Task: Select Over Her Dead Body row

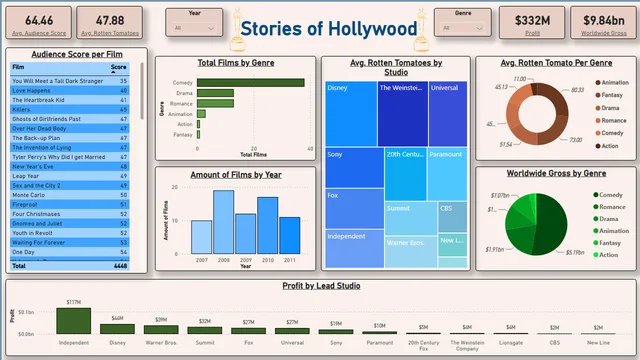Action: 69,129
